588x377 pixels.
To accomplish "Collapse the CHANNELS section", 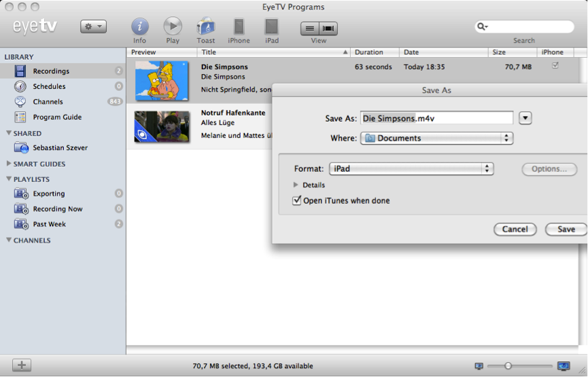I will point(9,240).
